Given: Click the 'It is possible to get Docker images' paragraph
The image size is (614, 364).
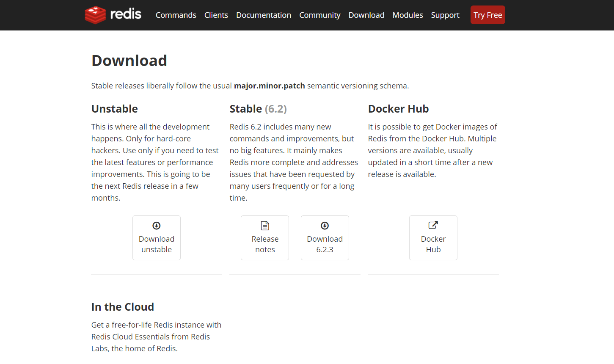Looking at the screenshot, I should 432,150.
